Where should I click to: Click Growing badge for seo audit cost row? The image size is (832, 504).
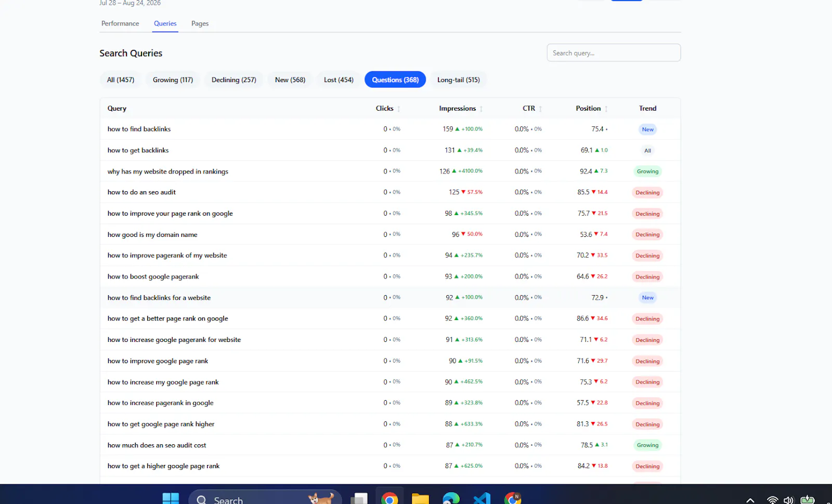pyautogui.click(x=647, y=445)
